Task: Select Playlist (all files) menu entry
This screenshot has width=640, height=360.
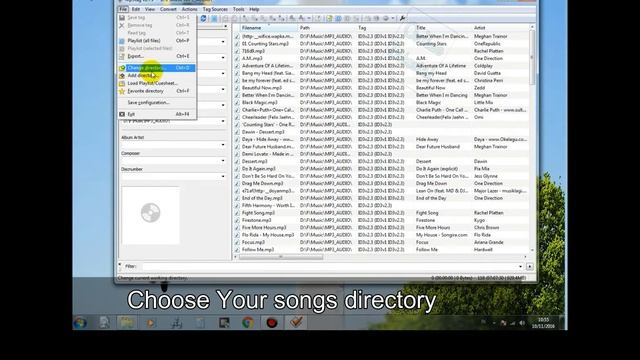Action: [157, 41]
